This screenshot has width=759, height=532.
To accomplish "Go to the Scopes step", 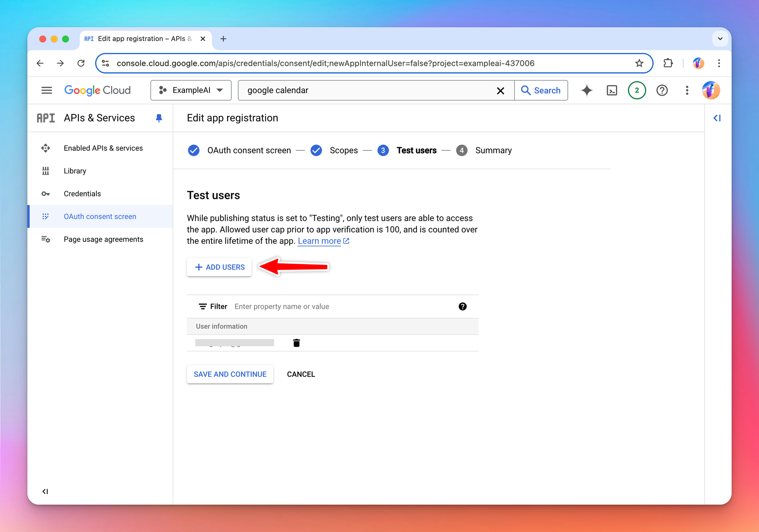I will coord(343,150).
